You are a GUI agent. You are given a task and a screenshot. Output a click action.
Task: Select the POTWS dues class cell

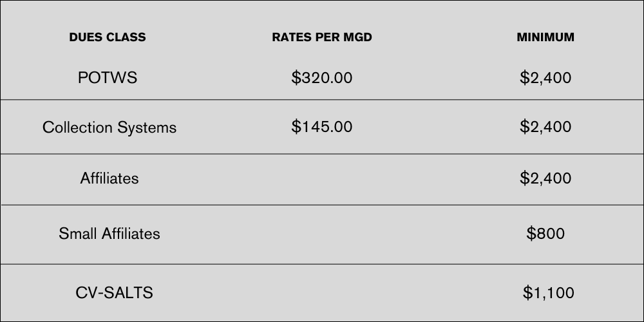(108, 78)
